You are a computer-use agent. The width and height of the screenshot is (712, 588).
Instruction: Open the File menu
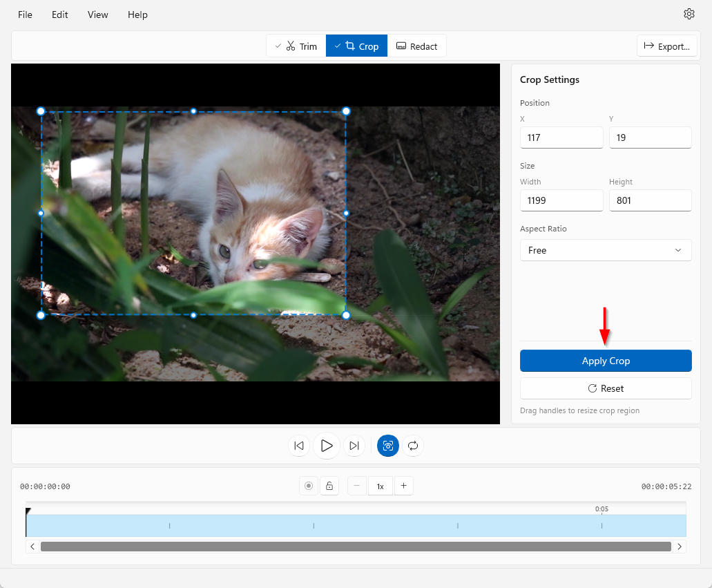[25, 15]
